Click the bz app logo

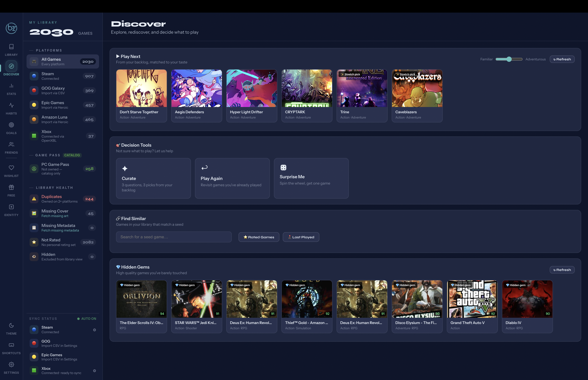coord(11,28)
